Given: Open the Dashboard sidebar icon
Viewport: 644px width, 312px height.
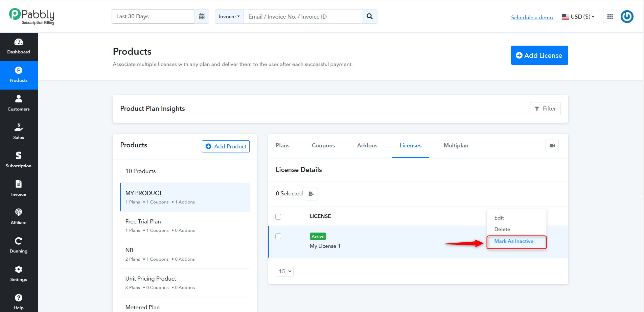Looking at the screenshot, I should [x=19, y=47].
